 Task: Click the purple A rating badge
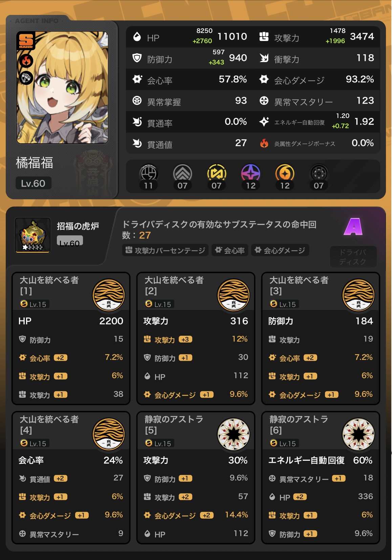click(x=353, y=227)
